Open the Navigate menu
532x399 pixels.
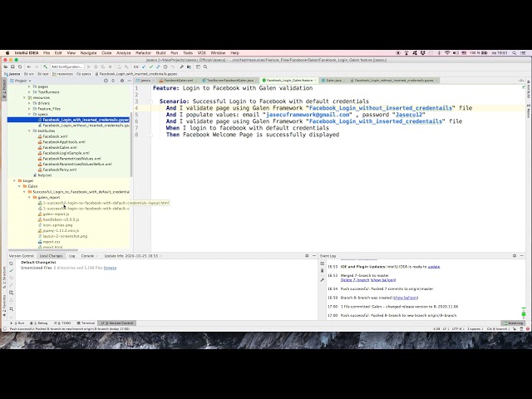click(89, 53)
